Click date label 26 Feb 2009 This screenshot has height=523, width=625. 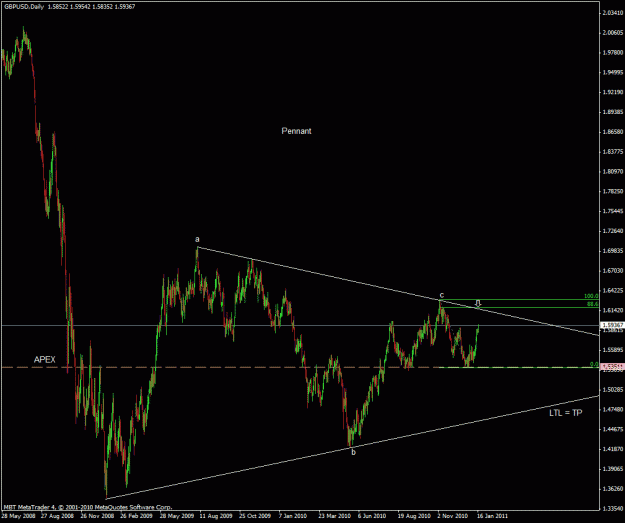pos(136,516)
